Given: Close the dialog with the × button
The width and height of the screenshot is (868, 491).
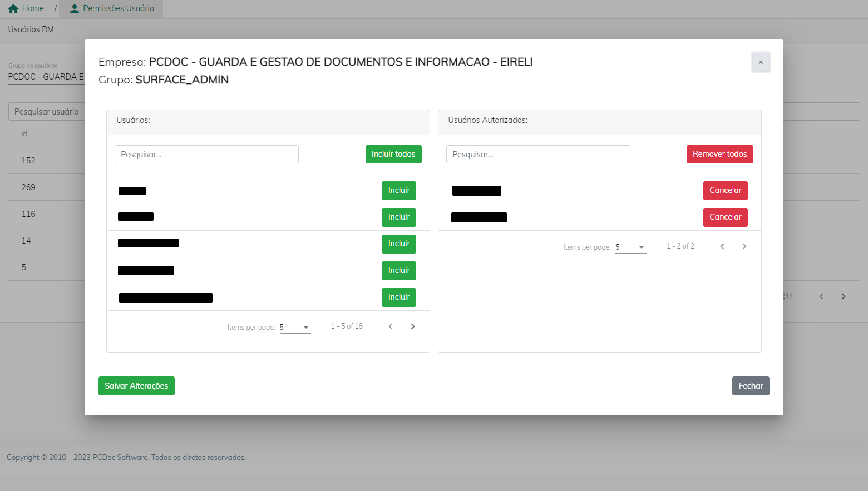Looking at the screenshot, I should tap(761, 62).
